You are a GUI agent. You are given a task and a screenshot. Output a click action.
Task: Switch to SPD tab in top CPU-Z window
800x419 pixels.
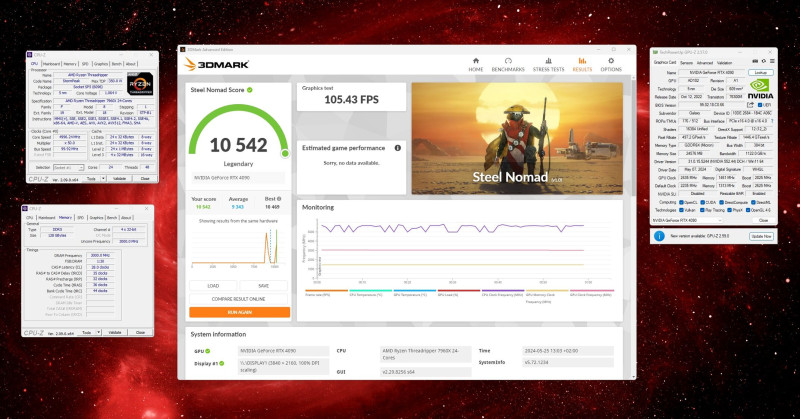pyautogui.click(x=85, y=64)
